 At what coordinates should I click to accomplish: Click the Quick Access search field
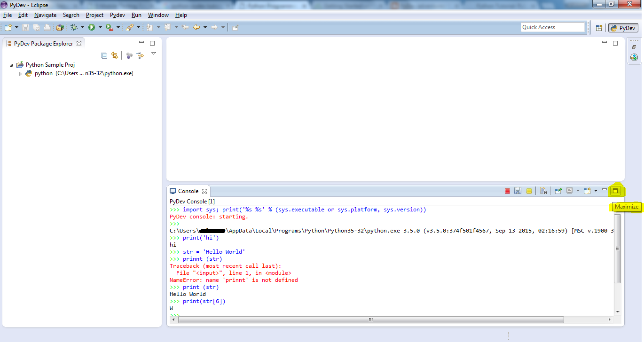point(553,27)
